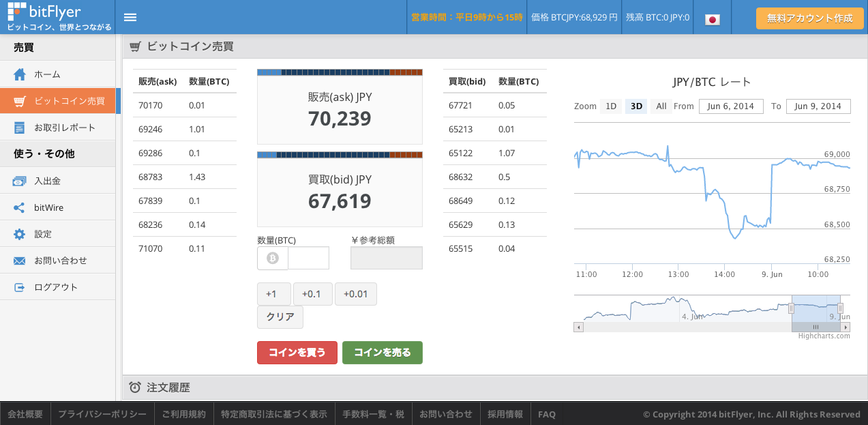Click the home icon in sidebar
The height and width of the screenshot is (425, 868).
pos(20,74)
